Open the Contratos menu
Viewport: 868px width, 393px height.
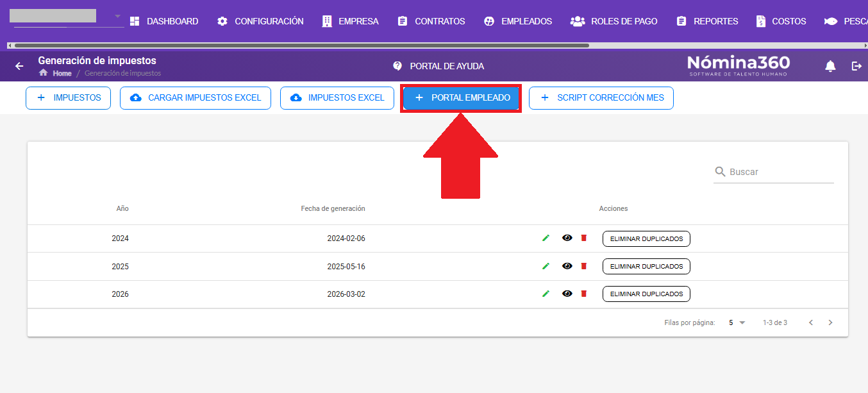[431, 21]
